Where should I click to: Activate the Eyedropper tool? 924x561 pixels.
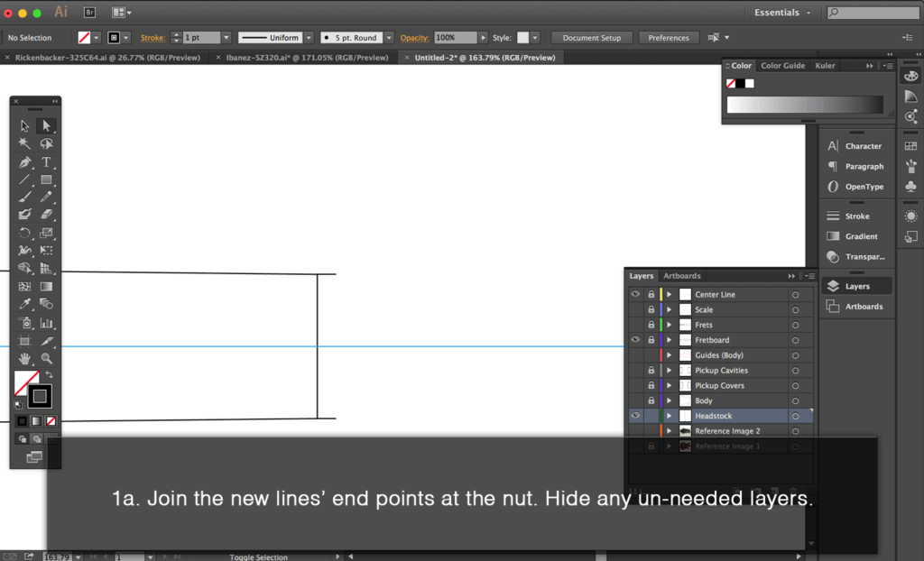pyautogui.click(x=25, y=304)
